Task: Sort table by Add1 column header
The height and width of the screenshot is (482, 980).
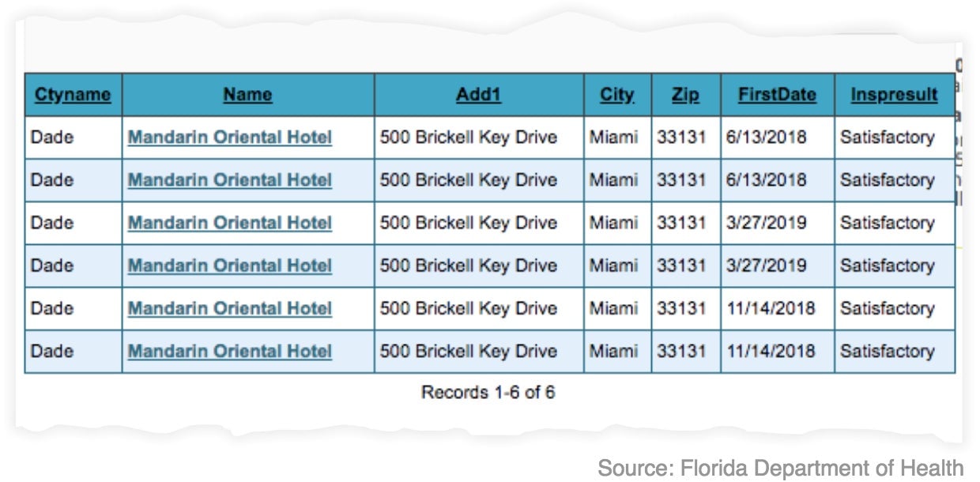Action: point(479,95)
